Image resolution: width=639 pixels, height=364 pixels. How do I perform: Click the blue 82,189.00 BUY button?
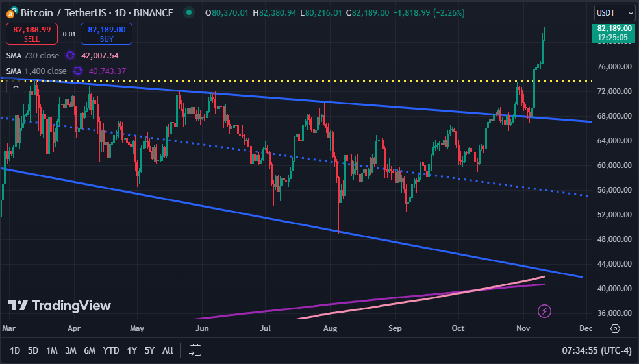click(106, 34)
